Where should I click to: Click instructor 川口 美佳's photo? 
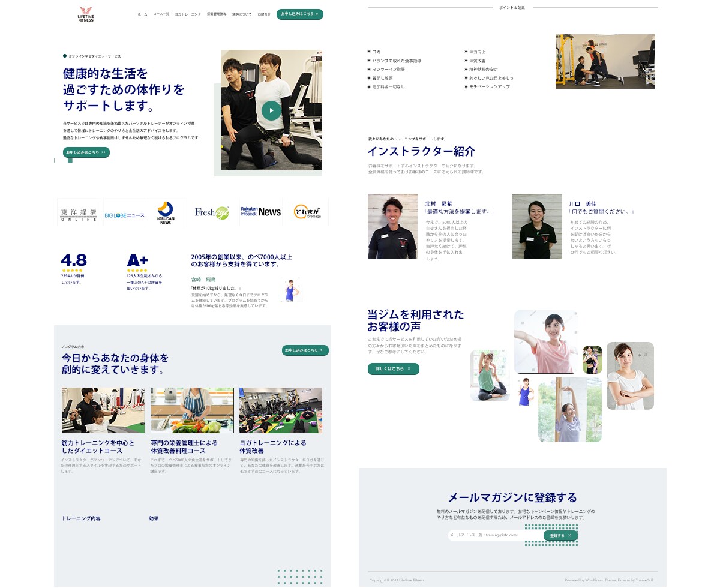click(x=537, y=226)
